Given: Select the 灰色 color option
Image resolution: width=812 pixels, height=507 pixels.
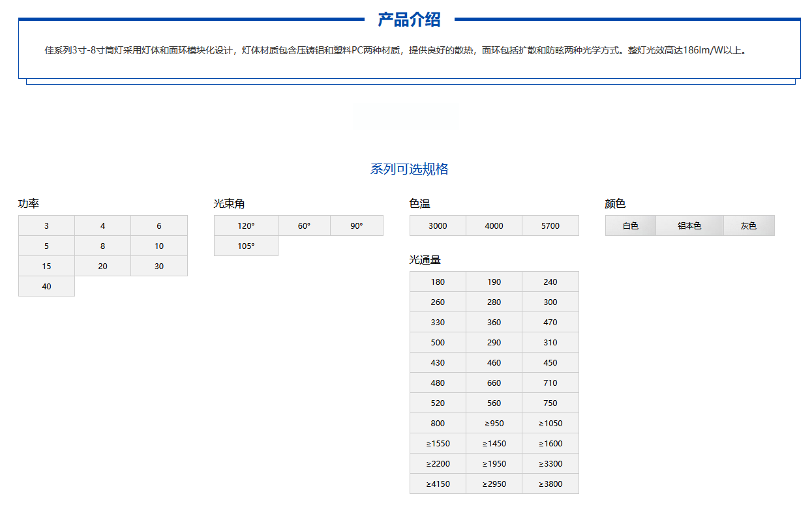Looking at the screenshot, I should 749,225.
